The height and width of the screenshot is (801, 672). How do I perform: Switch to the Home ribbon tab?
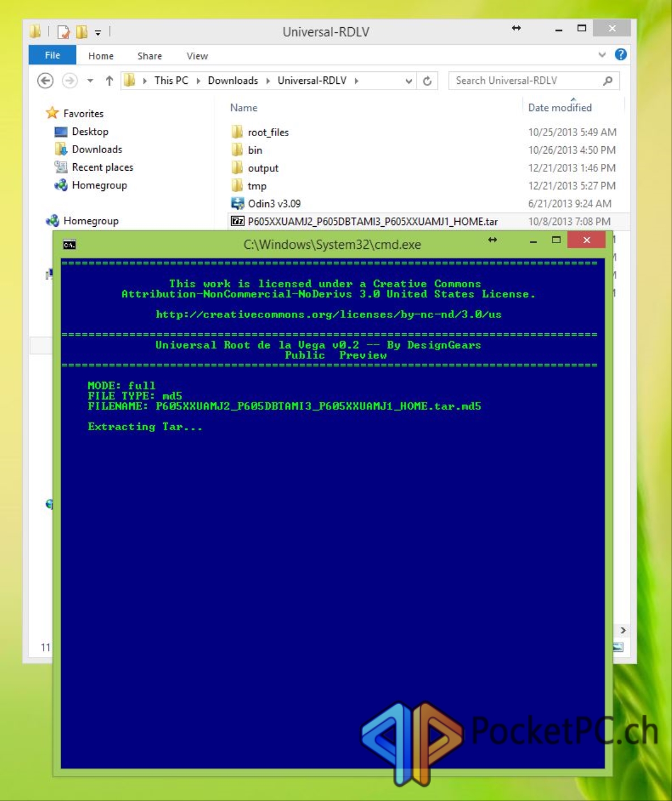(x=101, y=56)
